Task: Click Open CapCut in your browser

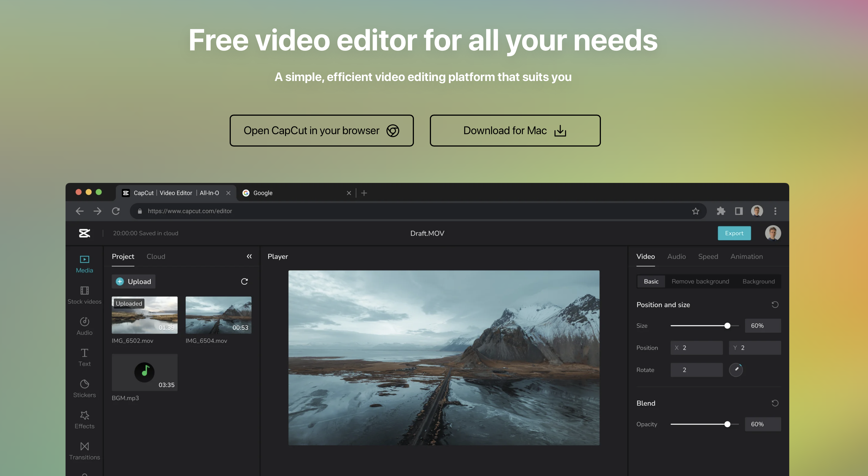Action: (x=321, y=131)
